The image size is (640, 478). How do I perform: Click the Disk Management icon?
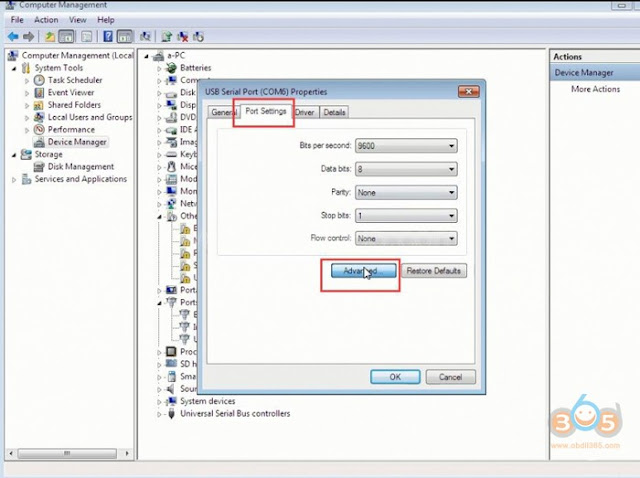[x=39, y=167]
